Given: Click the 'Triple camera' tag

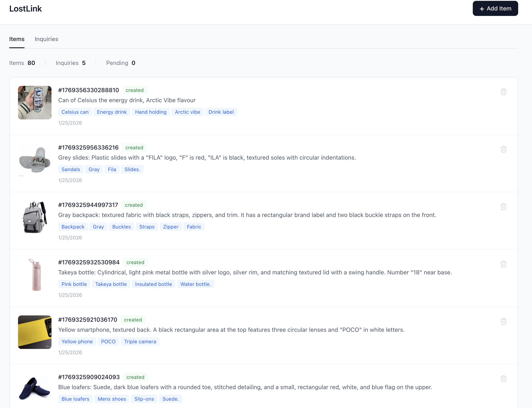Looking at the screenshot, I should (x=140, y=341).
